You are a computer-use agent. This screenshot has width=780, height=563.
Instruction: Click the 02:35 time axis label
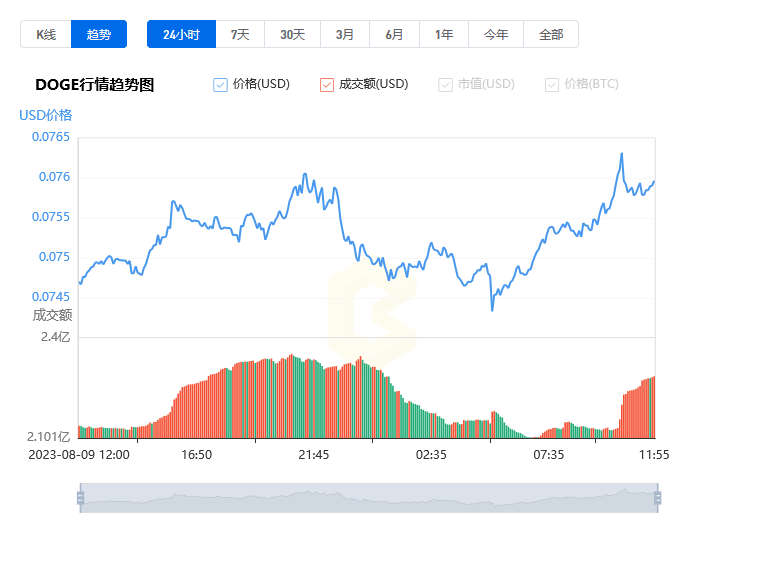click(x=431, y=455)
